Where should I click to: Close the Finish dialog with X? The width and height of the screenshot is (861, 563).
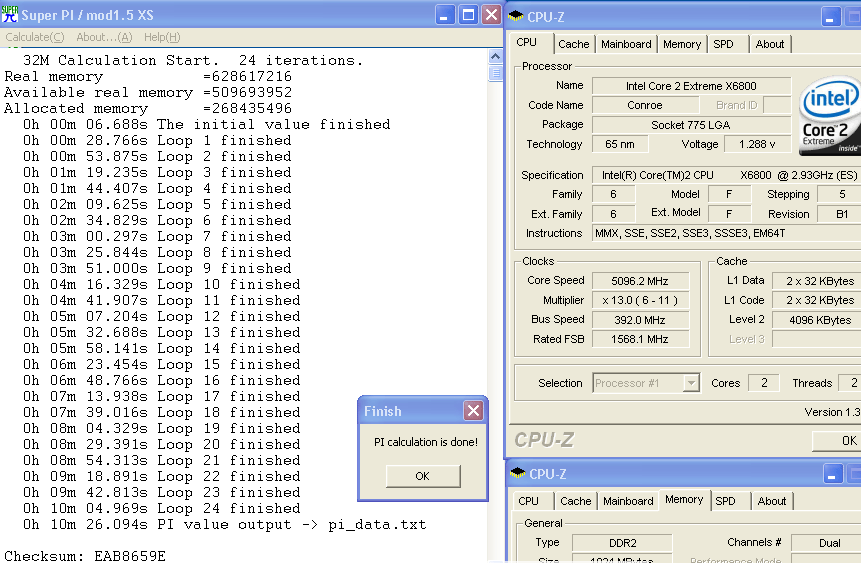(x=473, y=410)
